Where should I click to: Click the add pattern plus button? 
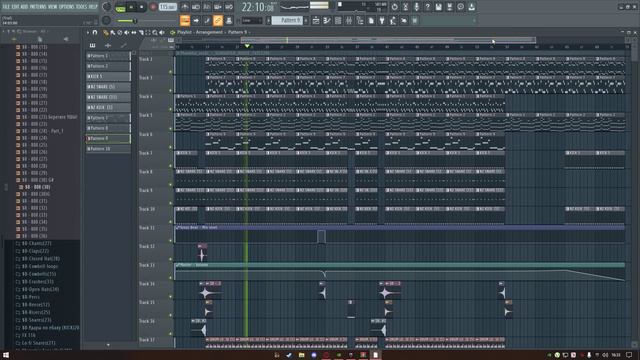pos(306,20)
